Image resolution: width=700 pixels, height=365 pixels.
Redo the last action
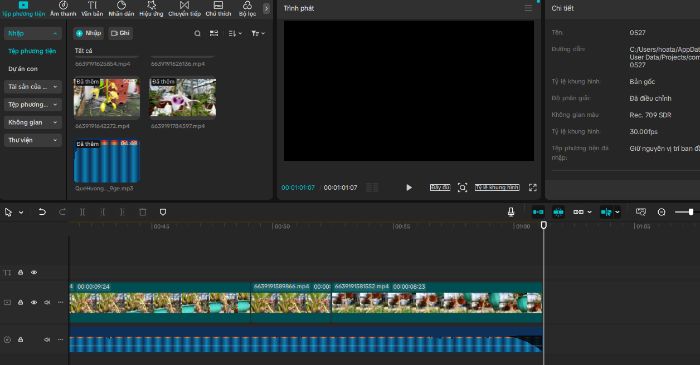[x=62, y=212]
